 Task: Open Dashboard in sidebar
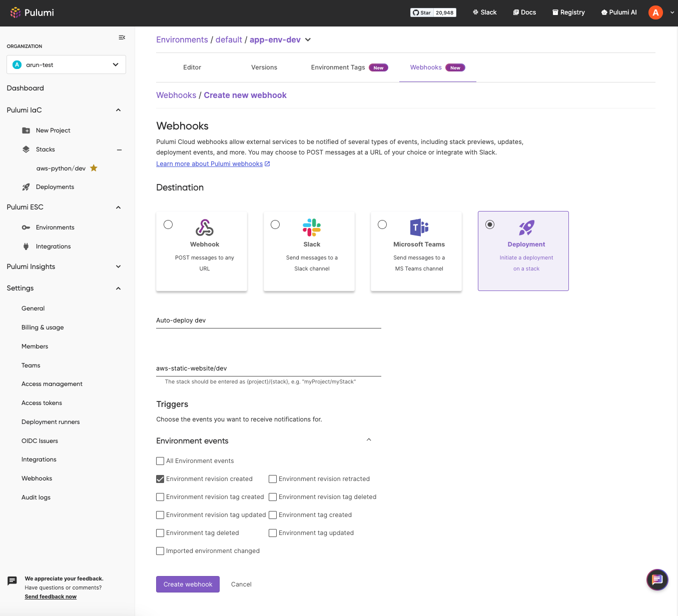[x=26, y=88]
